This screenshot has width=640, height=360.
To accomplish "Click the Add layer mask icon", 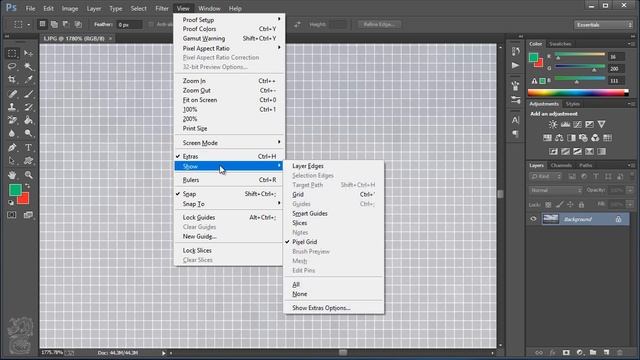I will (x=566, y=352).
